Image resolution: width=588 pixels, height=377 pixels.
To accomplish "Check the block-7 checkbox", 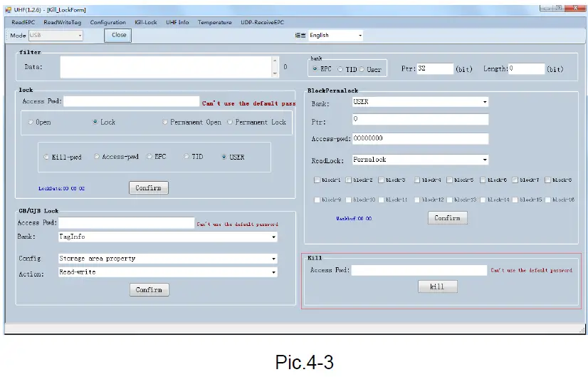I will [515, 180].
